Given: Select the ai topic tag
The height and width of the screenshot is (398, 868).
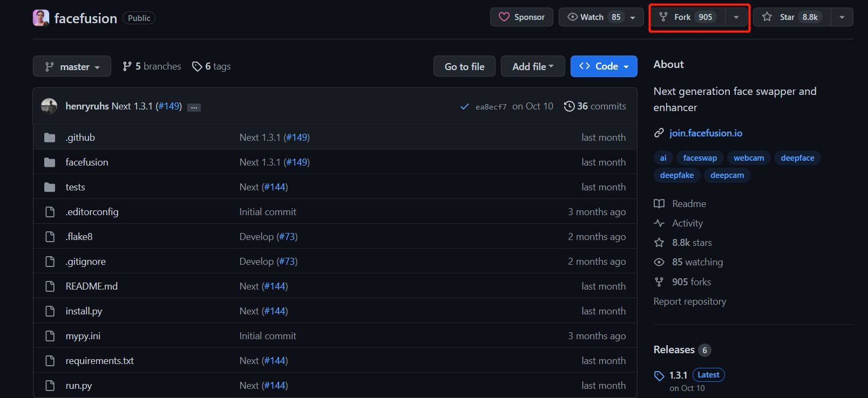Looking at the screenshot, I should tap(663, 158).
